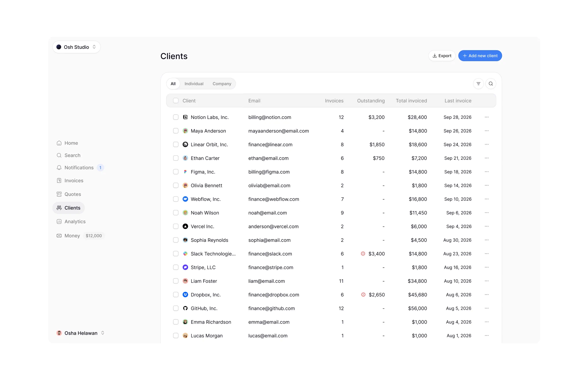Open Search in the sidebar
The width and height of the screenshot is (588, 380).
68,155
